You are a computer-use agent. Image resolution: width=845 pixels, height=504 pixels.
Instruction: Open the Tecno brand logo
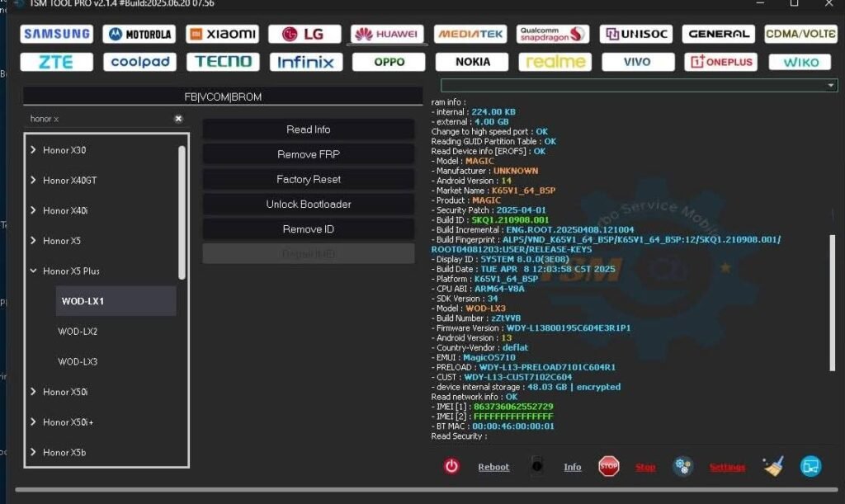pyautogui.click(x=223, y=62)
